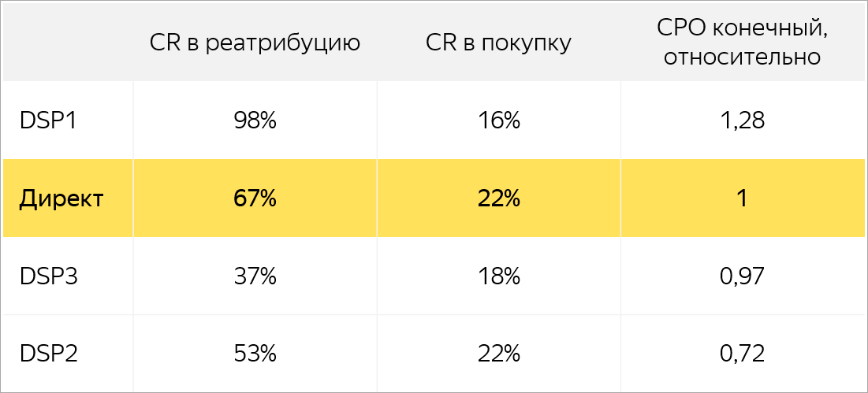
Task: Click the 0,97 CPO value
Action: point(743,276)
